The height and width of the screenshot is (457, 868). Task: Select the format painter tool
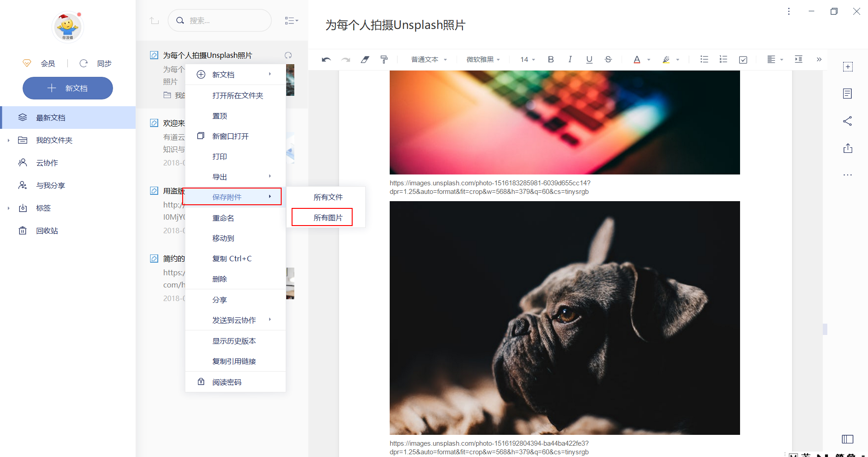tap(384, 59)
